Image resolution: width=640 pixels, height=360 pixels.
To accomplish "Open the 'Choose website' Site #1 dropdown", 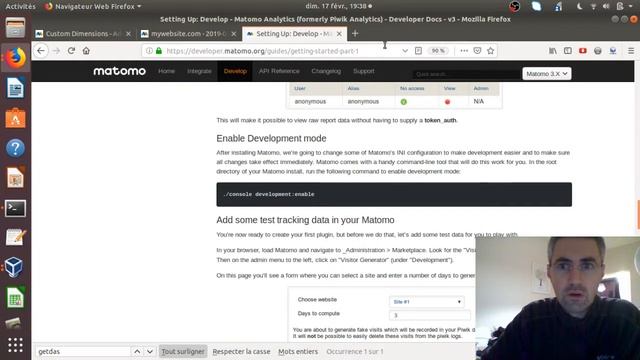I will (427, 302).
